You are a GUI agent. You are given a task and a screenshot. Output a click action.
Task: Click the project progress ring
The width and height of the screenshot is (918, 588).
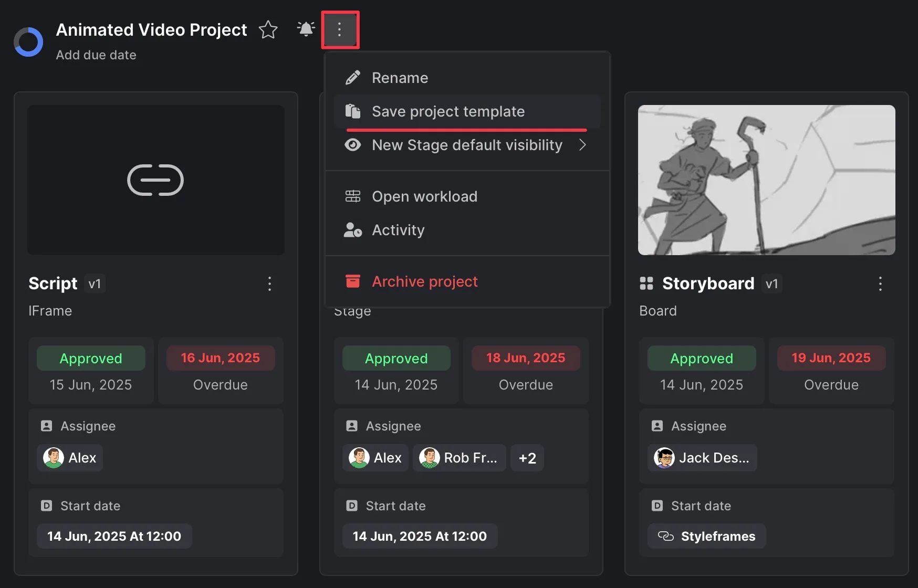[28, 41]
